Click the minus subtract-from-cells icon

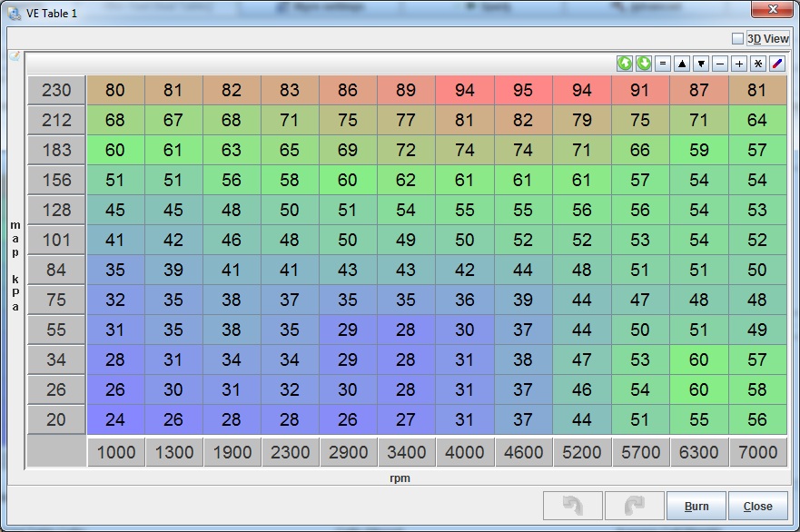[x=720, y=64]
